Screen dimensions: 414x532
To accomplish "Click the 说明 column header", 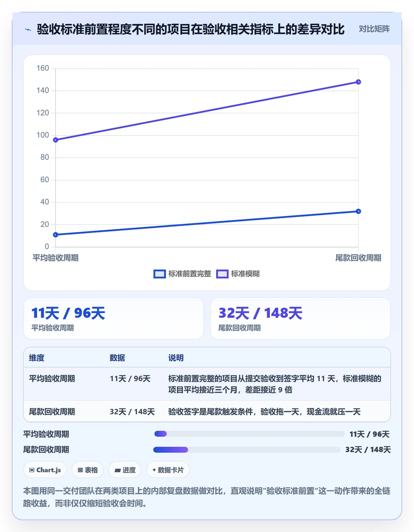I will tap(176, 358).
